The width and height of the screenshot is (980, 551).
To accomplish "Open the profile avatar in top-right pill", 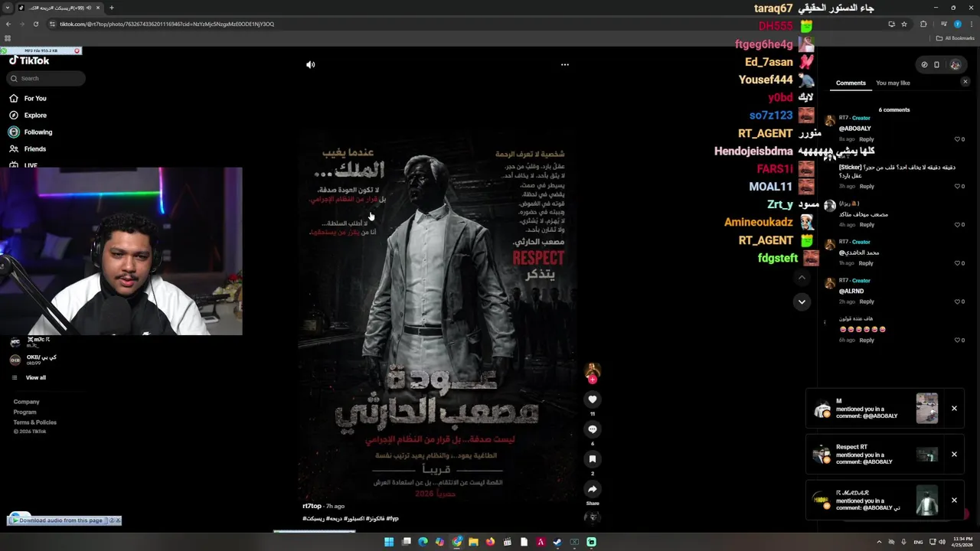I will coord(955,64).
